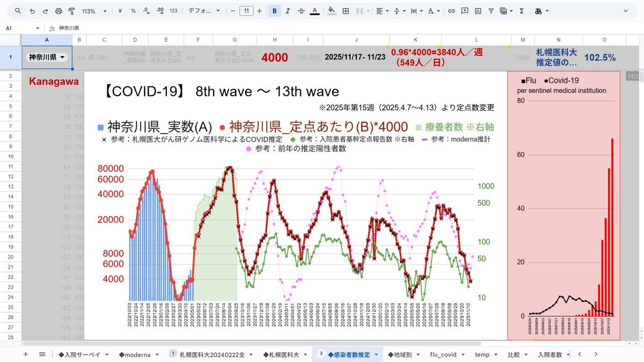Image resolution: width=644 pixels, height=362 pixels.
Task: Expand the font family dropdown
Action: pos(204,11)
